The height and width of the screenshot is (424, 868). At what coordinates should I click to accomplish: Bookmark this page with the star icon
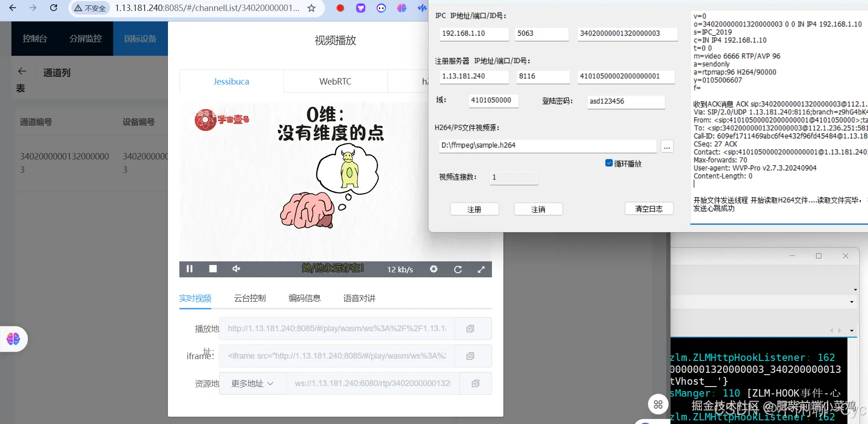point(312,8)
